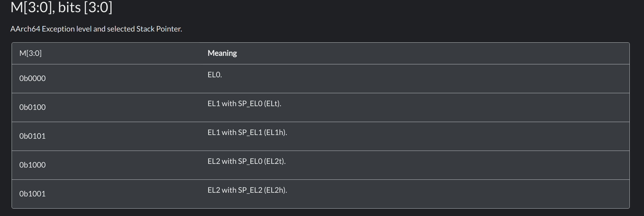Screen dimensions: 644x216
Task: Click EL2 with SP_EL0 (EL2t) text
Action: [247, 161]
